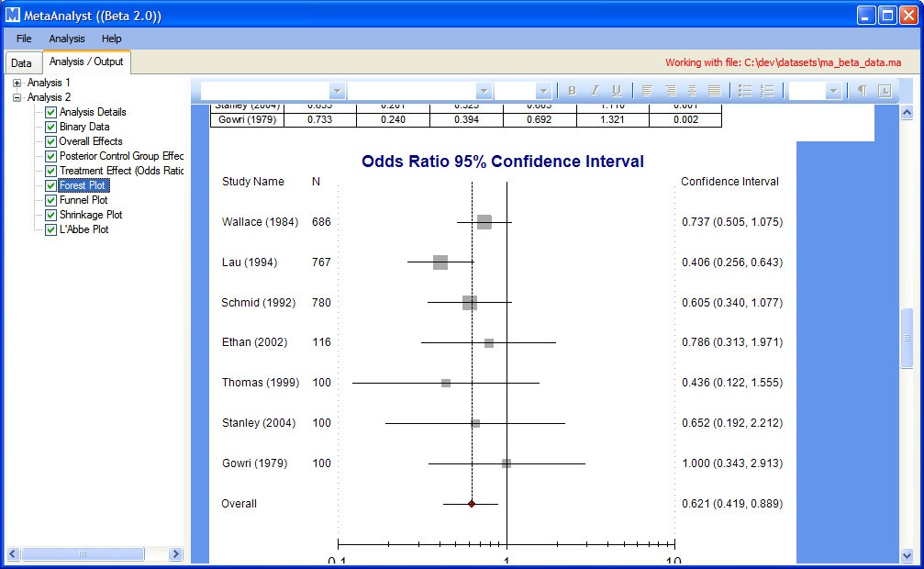
Task: Click the paragraph mark icon
Action: (862, 91)
